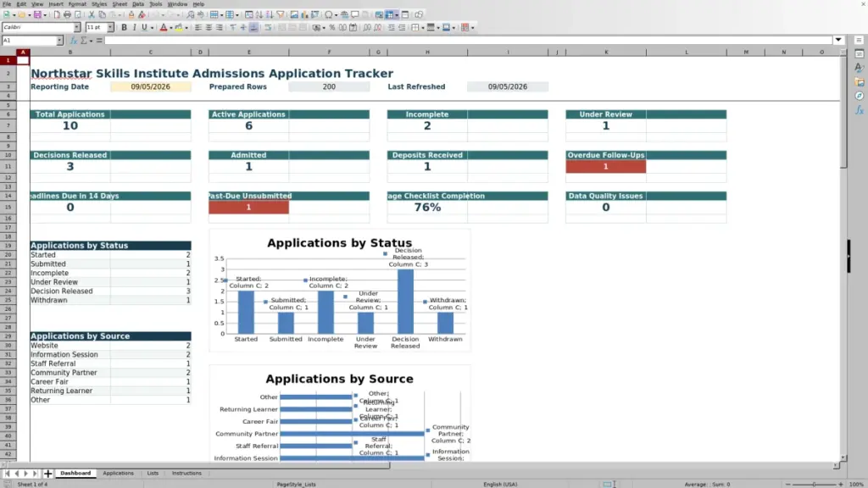This screenshot has height=488, width=868.
Task: Click the Open folder icon
Action: click(x=21, y=14)
